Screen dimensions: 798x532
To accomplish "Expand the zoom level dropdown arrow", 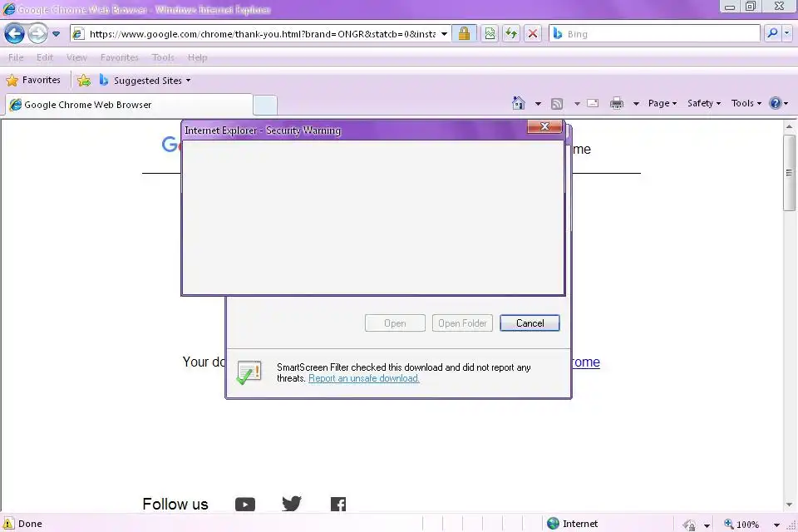I will click(776, 525).
